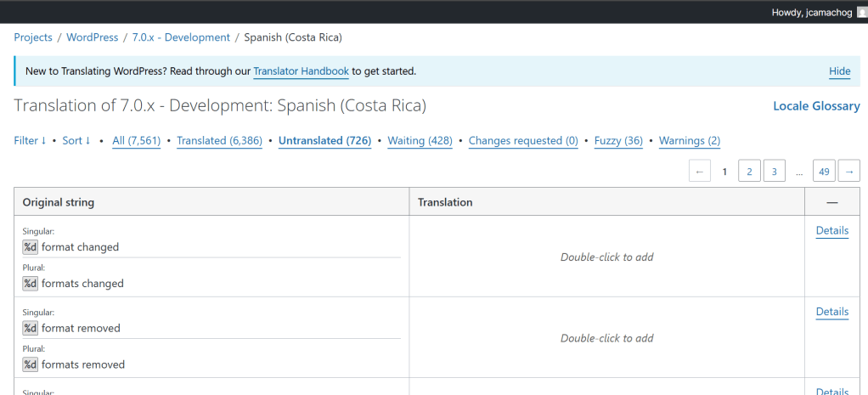Viewport: 868px width, 395px height.
Task: Open Waiting (428) strings
Action: 420,141
